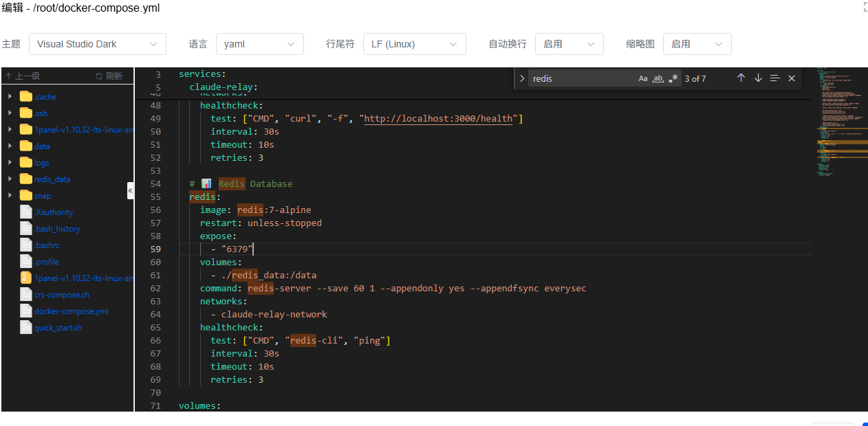Open docker-compose.yml in file tree
The image size is (868, 426).
pos(71,311)
